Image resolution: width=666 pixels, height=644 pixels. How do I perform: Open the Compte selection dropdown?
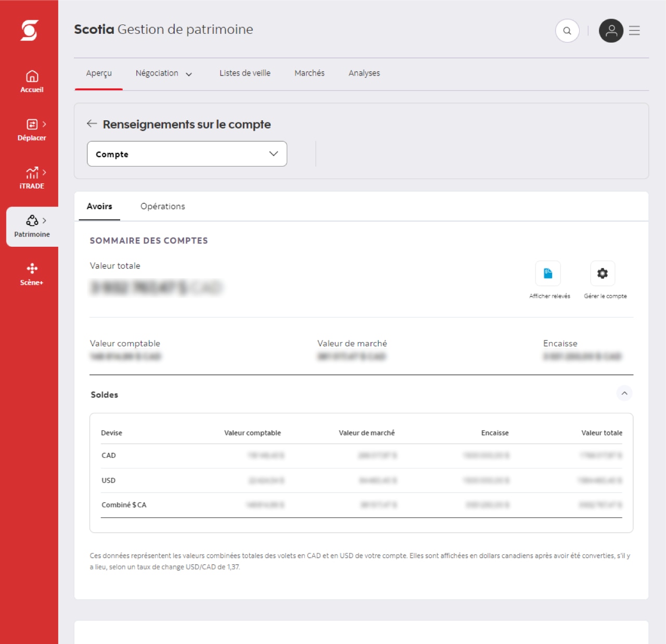tap(187, 154)
